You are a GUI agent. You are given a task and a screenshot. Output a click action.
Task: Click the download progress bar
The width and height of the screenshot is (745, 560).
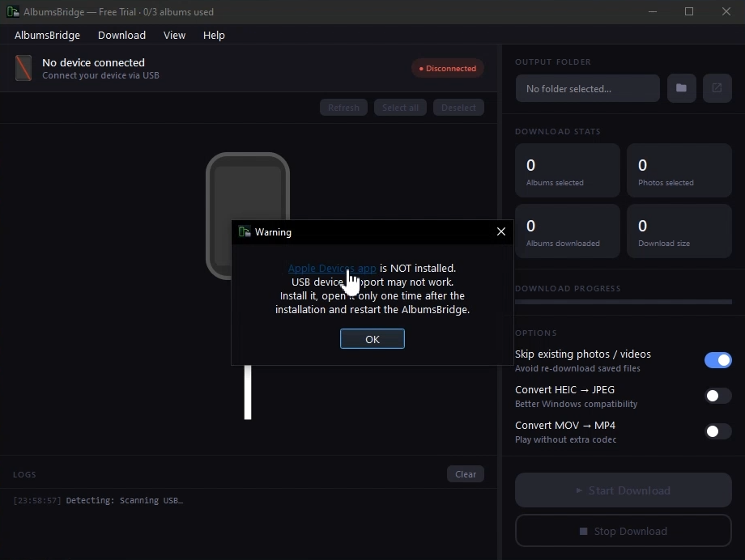pyautogui.click(x=624, y=302)
